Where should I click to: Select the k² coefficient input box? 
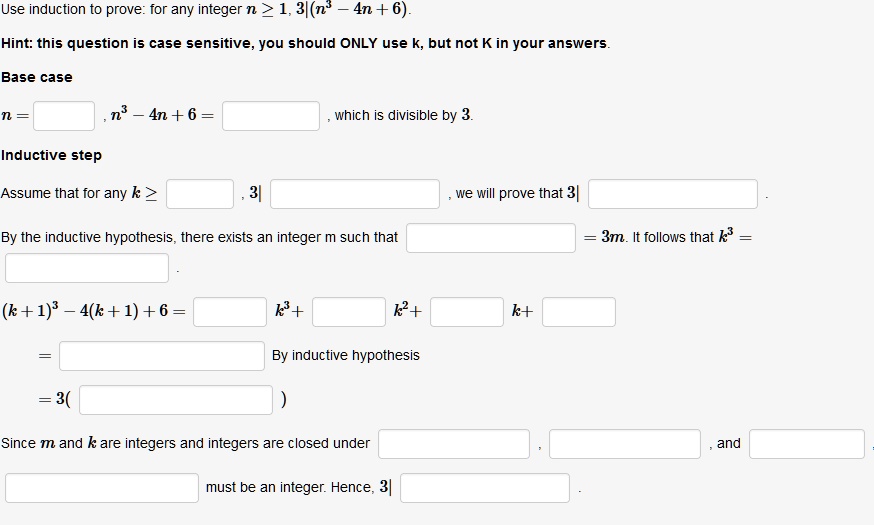349,312
